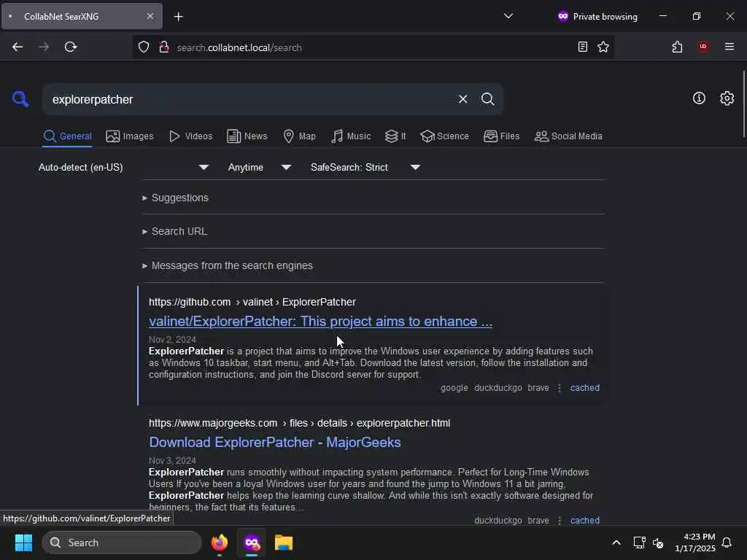This screenshot has height=560, width=747.
Task: Switch to Science category
Action: pos(444,136)
